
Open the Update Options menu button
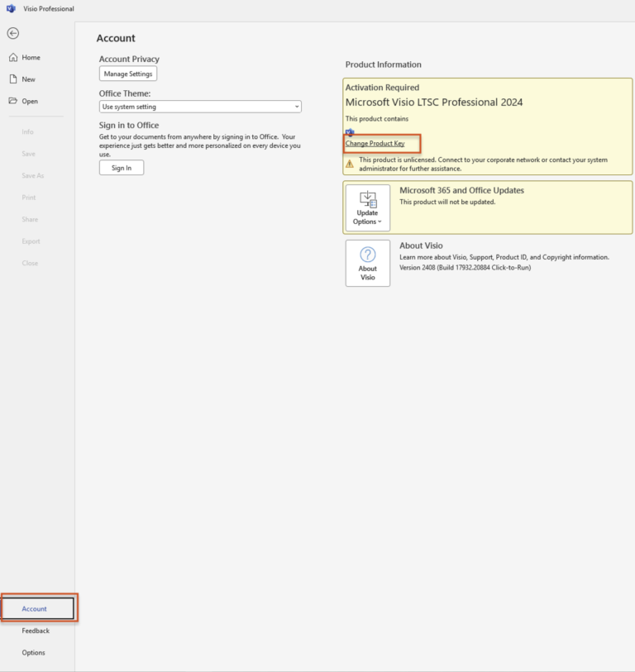(368, 207)
